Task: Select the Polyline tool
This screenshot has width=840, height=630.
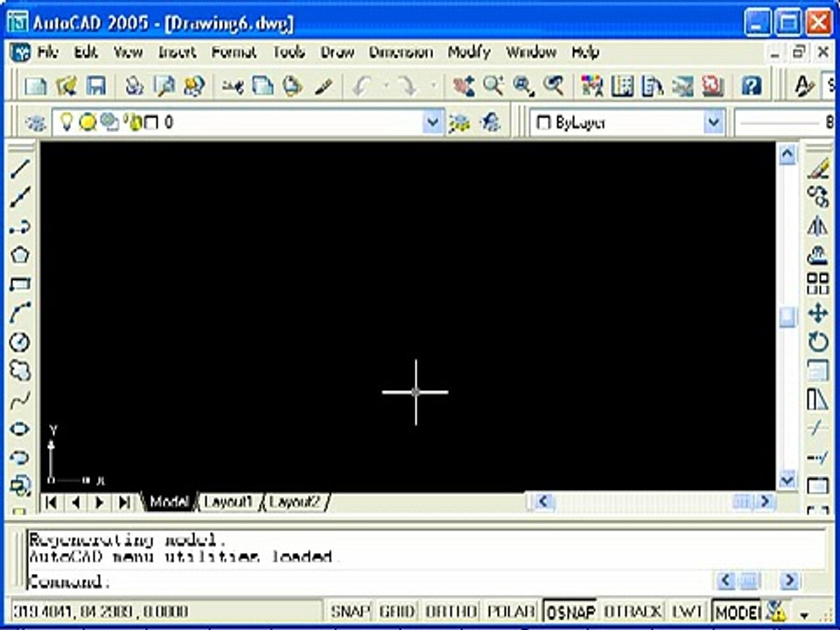Action: tap(20, 227)
